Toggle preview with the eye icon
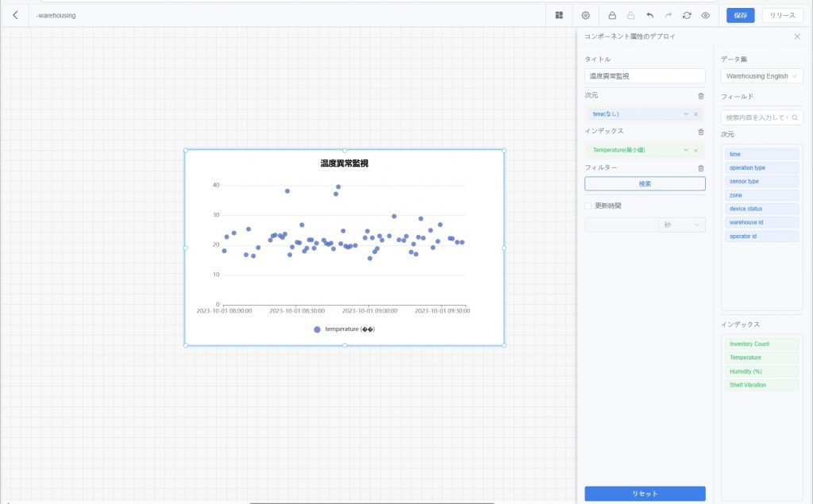The height and width of the screenshot is (504, 813). click(x=705, y=15)
